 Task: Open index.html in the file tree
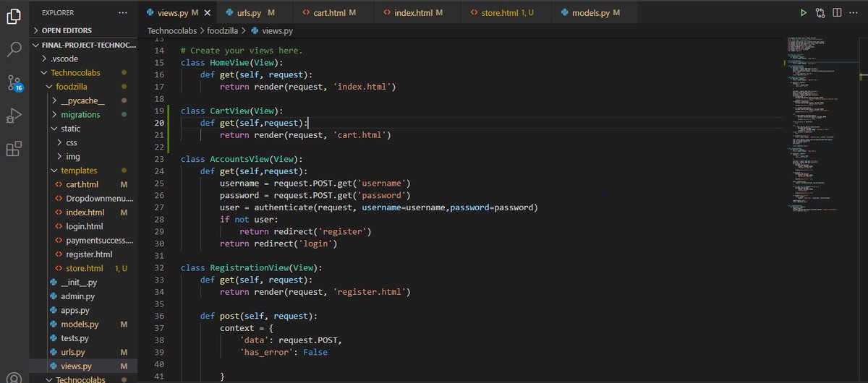click(x=83, y=212)
